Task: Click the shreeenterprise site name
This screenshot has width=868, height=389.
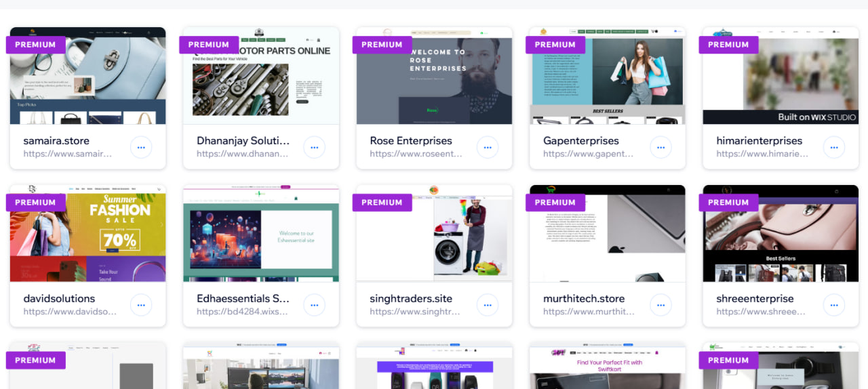Action: (755, 299)
